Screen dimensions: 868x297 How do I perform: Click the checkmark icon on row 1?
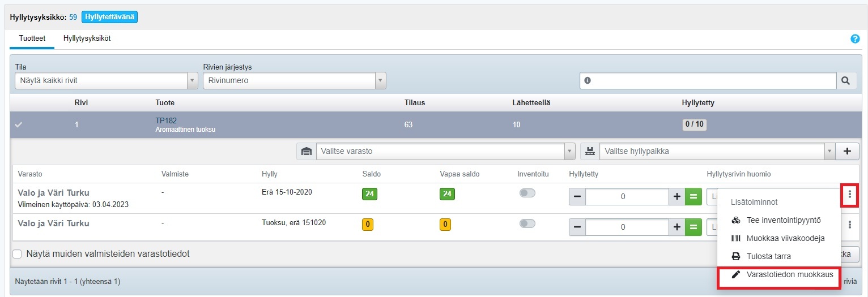pos(19,125)
